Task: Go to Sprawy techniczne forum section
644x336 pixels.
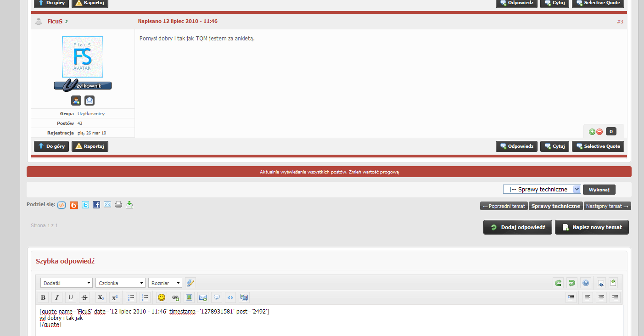Action: pos(556,206)
